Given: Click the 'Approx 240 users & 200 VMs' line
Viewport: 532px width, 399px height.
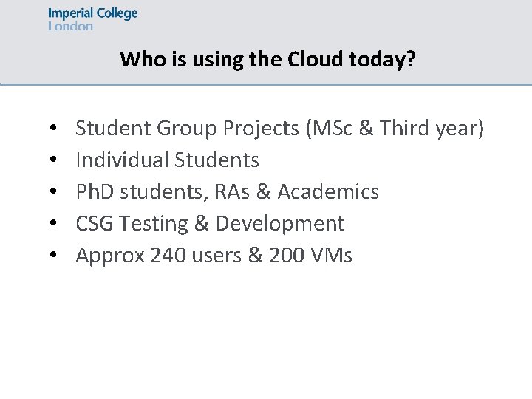Looking at the screenshot, I should coord(214,255).
